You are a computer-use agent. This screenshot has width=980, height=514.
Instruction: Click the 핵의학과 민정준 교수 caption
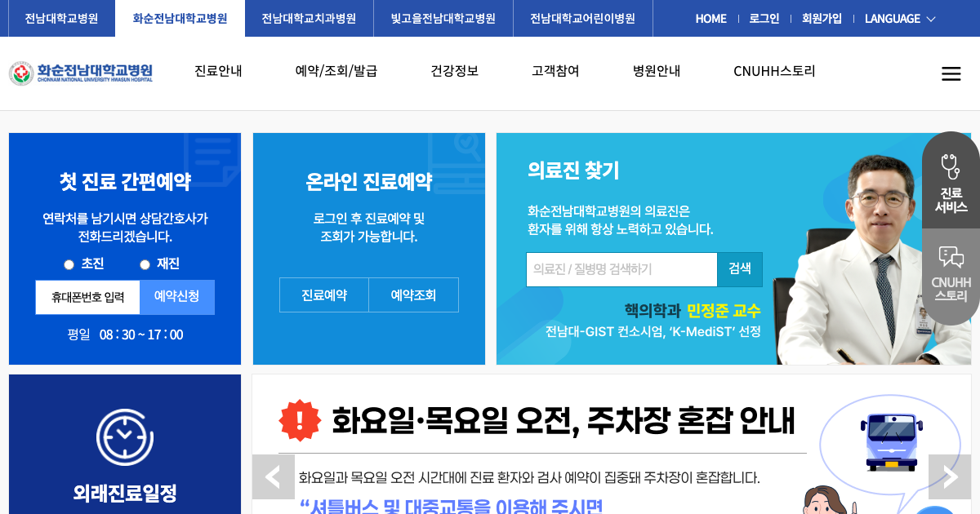point(693,311)
